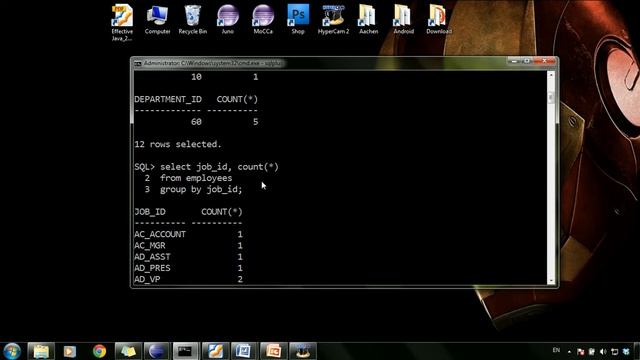Click the cmd window vertical scrollbar thumb

click(x=551, y=98)
